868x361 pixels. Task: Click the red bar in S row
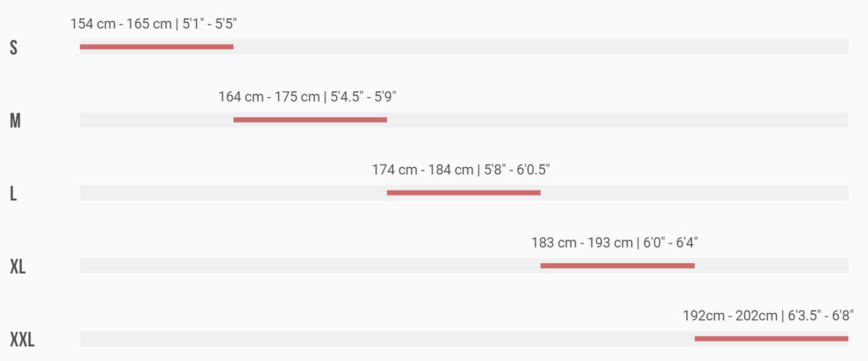pos(156,47)
